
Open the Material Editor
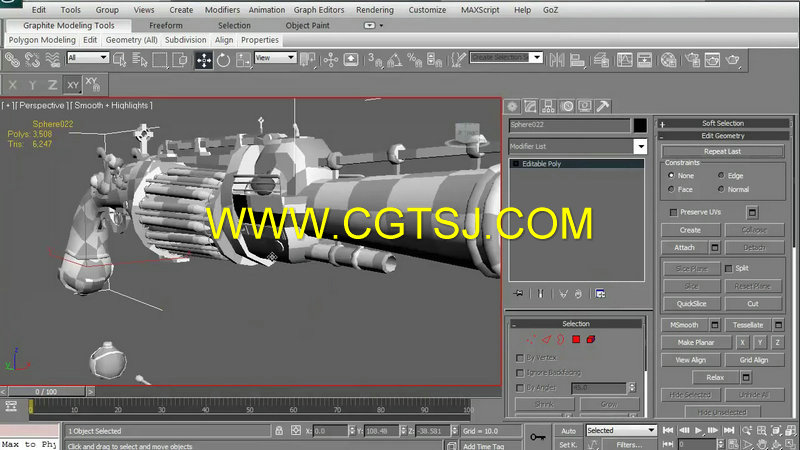click(x=668, y=60)
